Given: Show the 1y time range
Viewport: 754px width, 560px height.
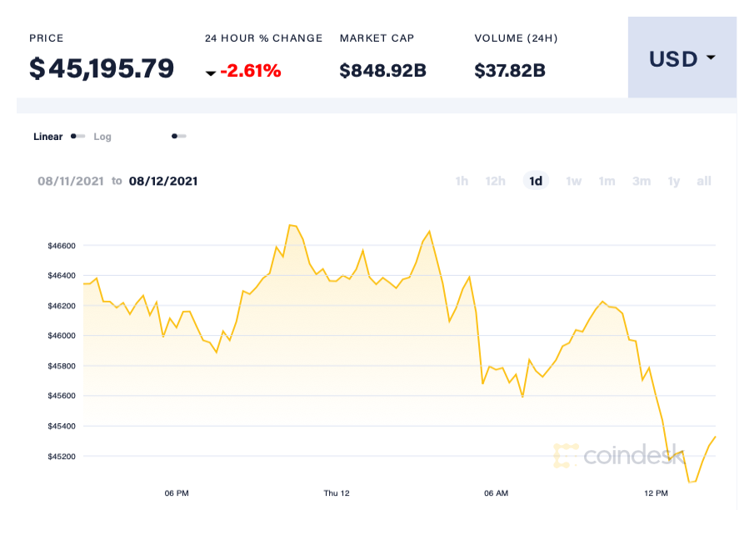Looking at the screenshot, I should 674,181.
